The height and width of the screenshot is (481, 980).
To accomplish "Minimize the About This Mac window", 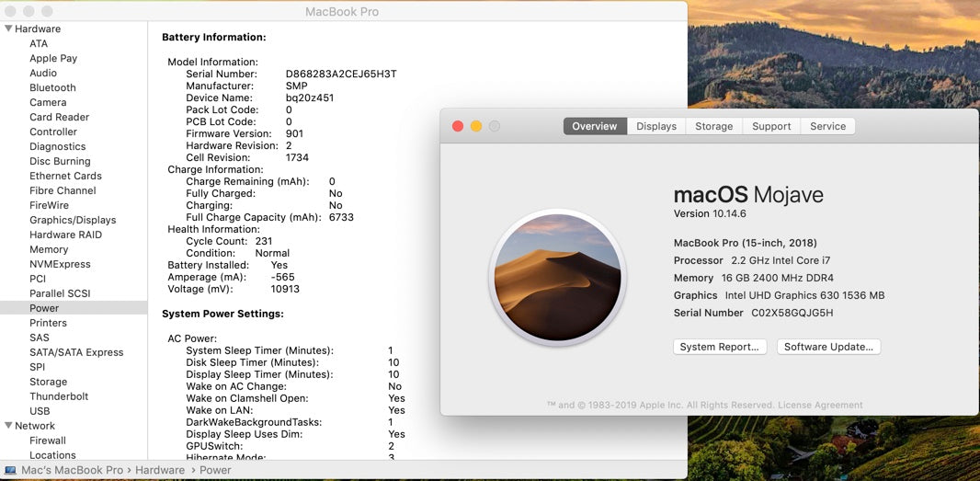I will 475,126.
